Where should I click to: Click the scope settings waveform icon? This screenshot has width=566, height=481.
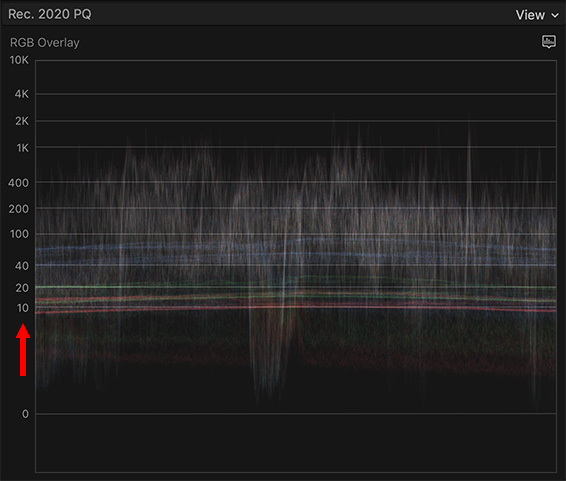point(549,41)
